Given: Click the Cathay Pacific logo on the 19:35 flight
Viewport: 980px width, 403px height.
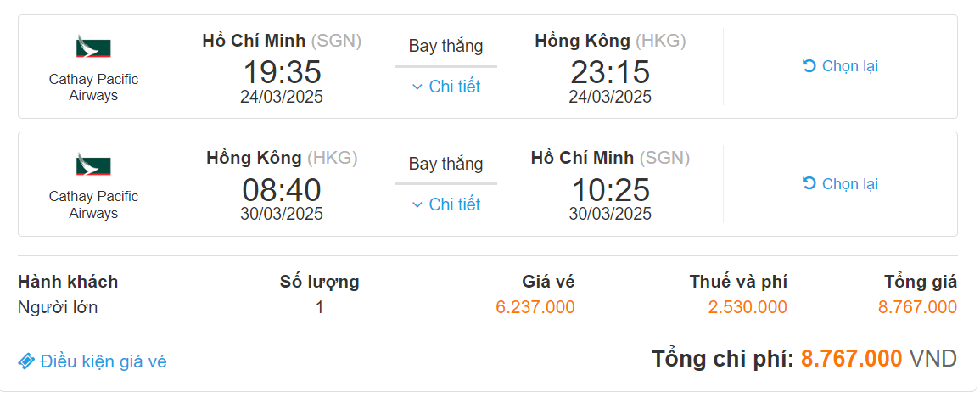Looking at the screenshot, I should click(93, 47).
